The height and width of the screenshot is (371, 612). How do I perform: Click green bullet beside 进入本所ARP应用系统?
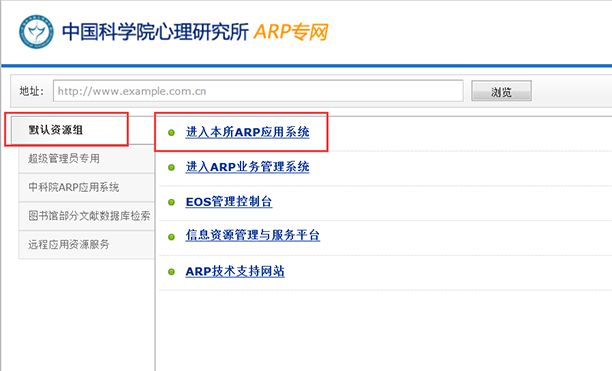coord(171,133)
